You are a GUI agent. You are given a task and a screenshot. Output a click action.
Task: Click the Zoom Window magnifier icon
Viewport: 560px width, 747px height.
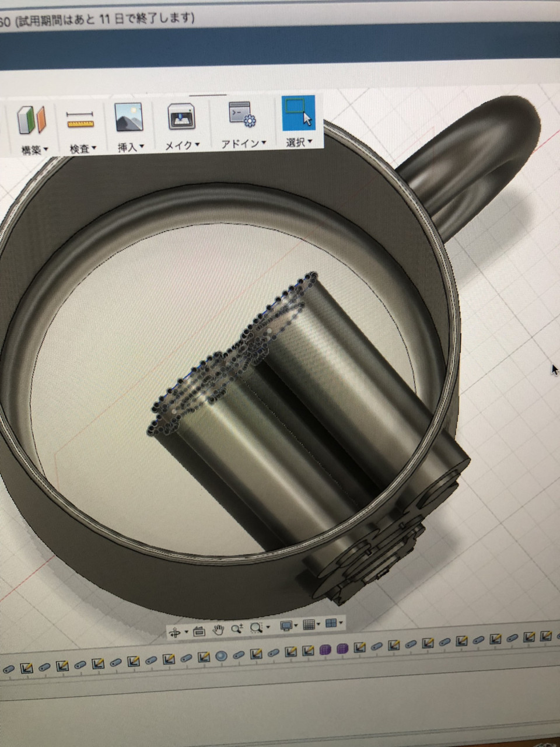tap(257, 628)
